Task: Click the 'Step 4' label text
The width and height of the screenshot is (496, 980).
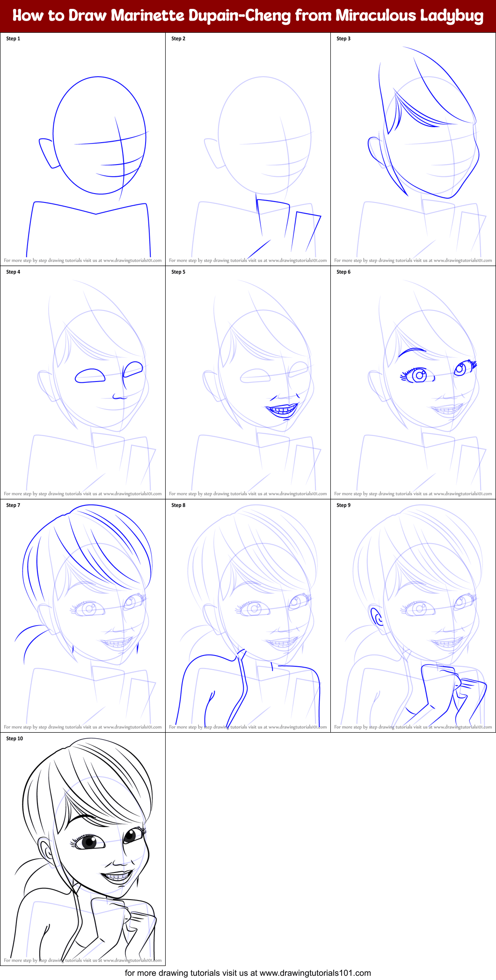Action: point(13,272)
